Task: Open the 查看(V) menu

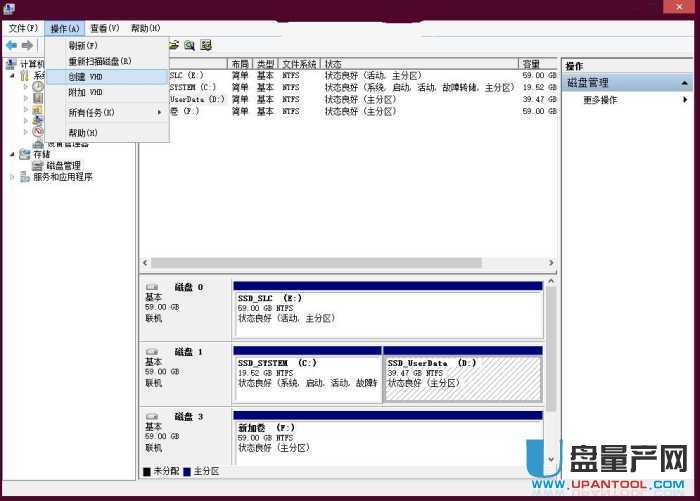Action: pyautogui.click(x=104, y=28)
